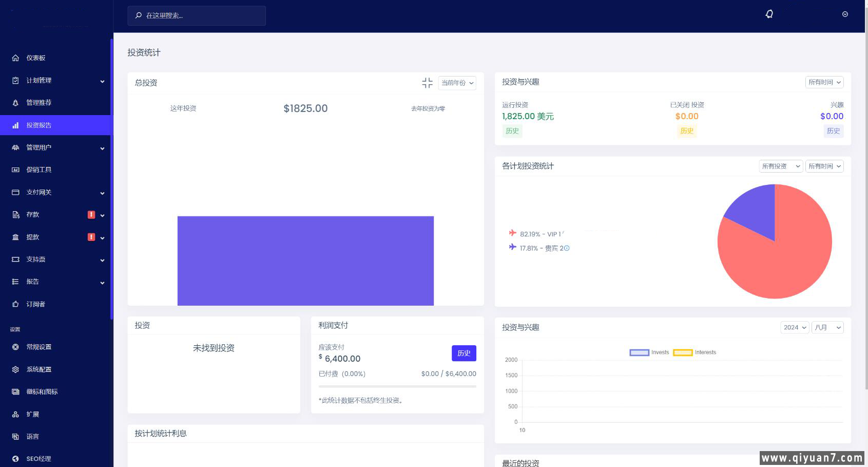The width and height of the screenshot is (868, 467).
Task: Click the thumbs-up icon beside 订阅者
Action: click(15, 304)
